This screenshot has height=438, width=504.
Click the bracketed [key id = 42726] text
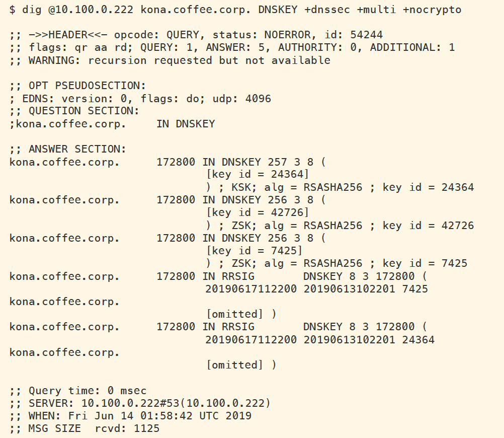click(x=258, y=212)
